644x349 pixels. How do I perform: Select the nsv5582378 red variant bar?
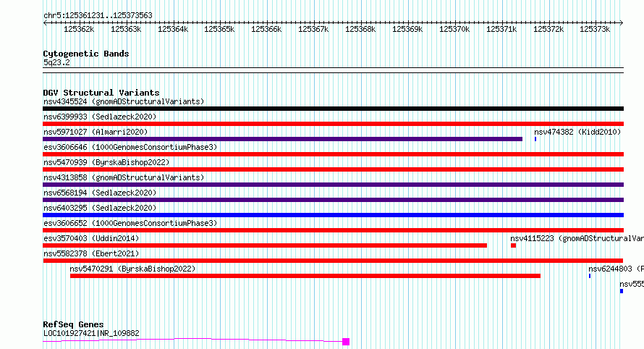coord(333,261)
